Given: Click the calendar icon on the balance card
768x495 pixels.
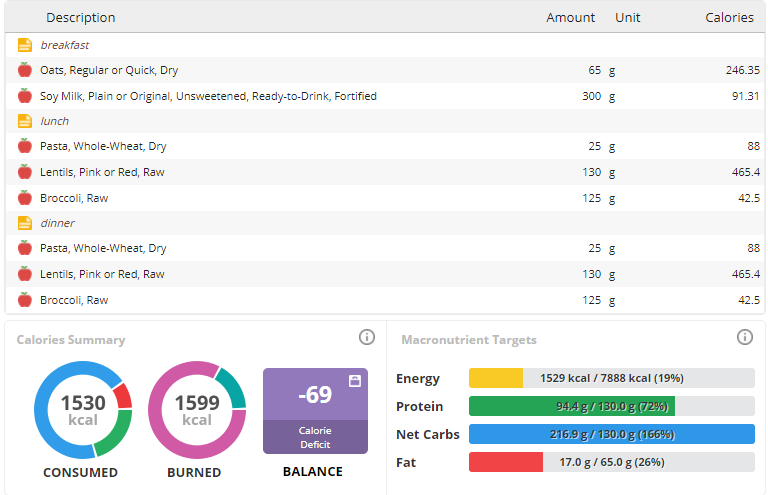Looking at the screenshot, I should [353, 381].
